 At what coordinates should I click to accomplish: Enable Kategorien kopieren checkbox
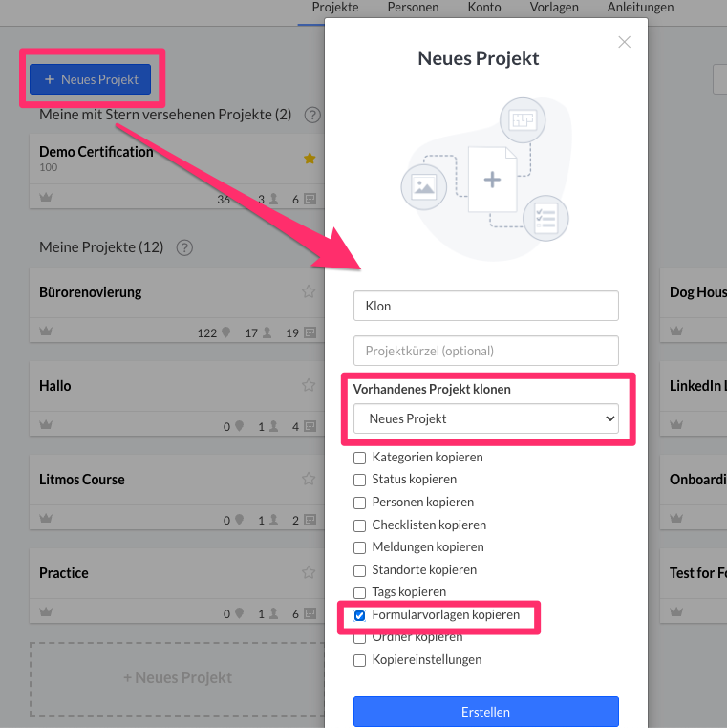360,458
